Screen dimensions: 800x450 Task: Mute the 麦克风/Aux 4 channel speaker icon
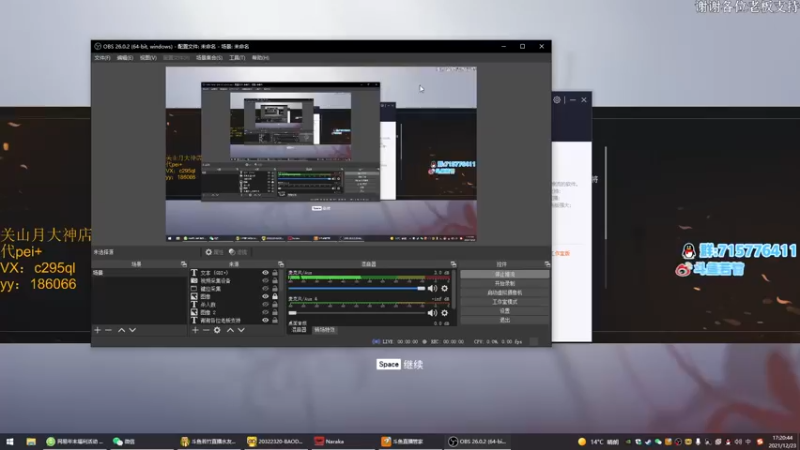[432, 313]
